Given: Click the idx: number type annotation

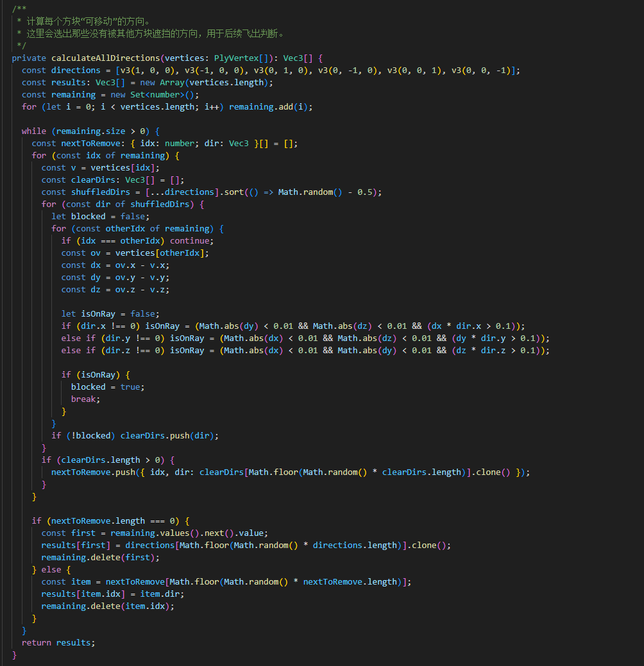Looking at the screenshot, I should click(167, 144).
